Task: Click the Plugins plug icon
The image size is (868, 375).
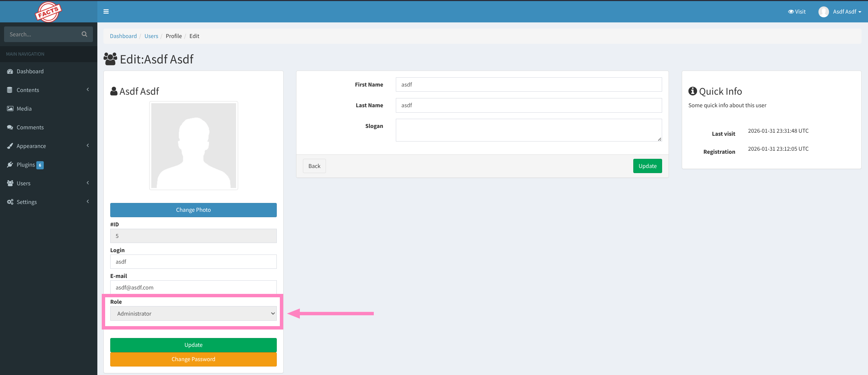Action: [x=10, y=165]
